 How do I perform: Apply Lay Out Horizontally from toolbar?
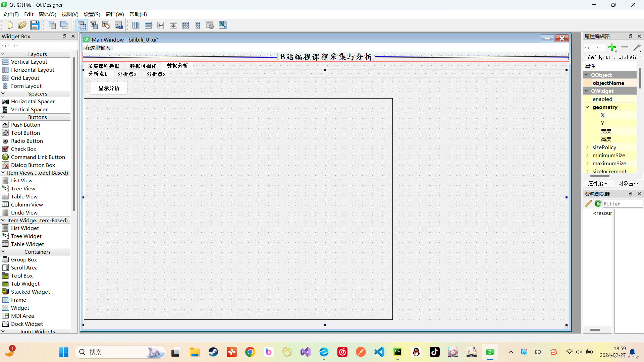[x=136, y=25]
